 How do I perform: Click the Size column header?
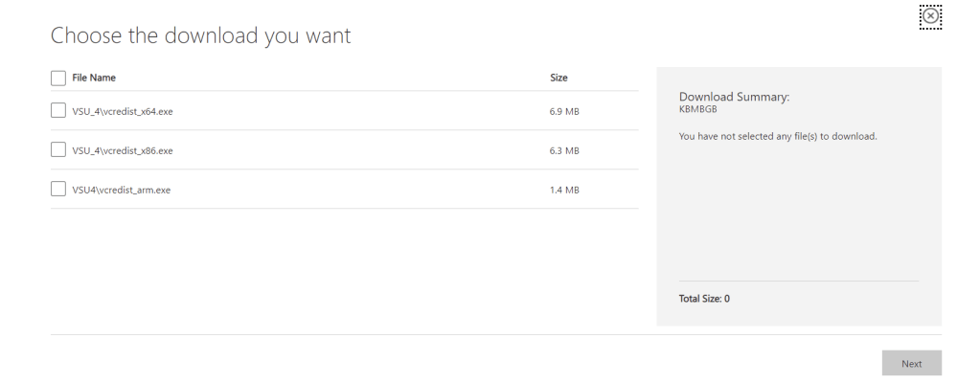pyautogui.click(x=558, y=78)
